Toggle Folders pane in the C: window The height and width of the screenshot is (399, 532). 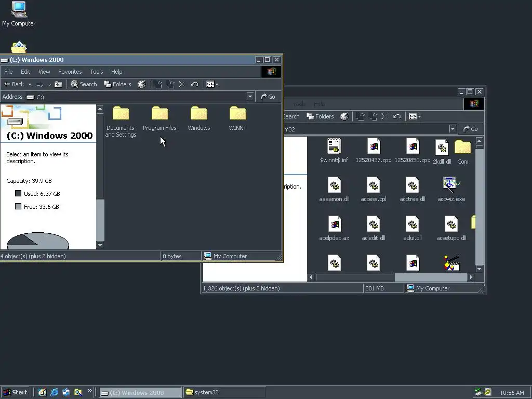pyautogui.click(x=118, y=84)
